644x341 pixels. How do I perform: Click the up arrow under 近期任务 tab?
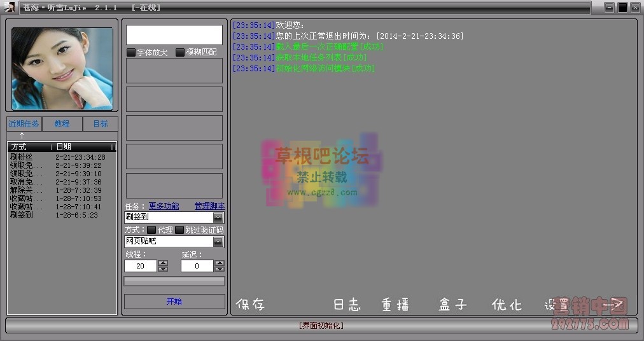(x=22, y=135)
